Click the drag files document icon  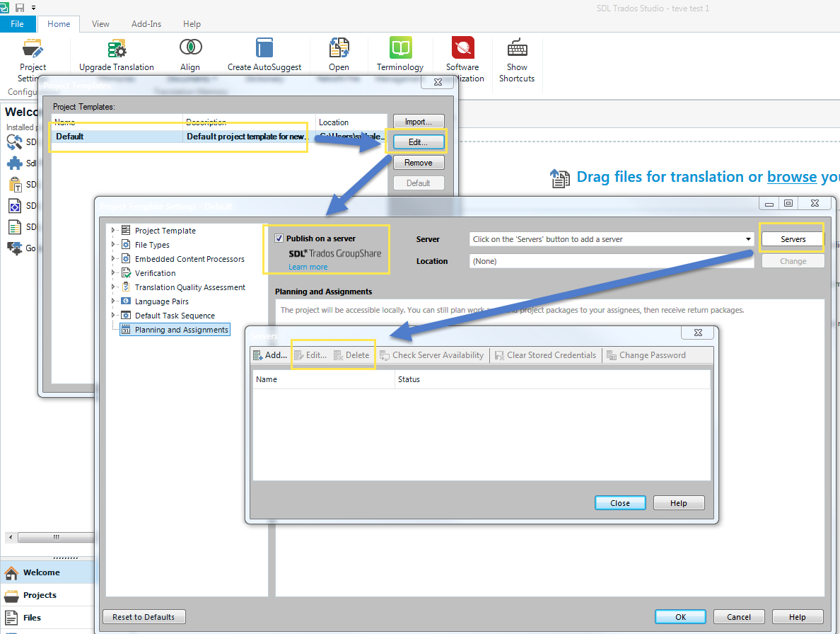(561, 178)
